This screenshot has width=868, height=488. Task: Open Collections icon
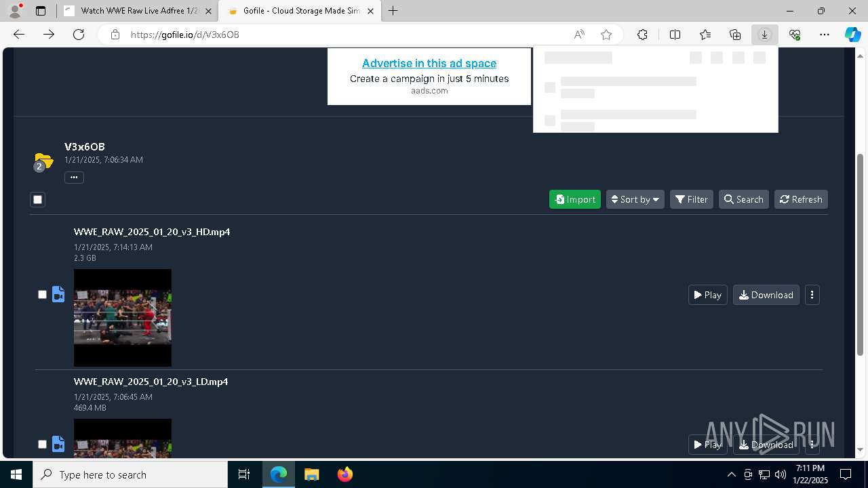735,35
